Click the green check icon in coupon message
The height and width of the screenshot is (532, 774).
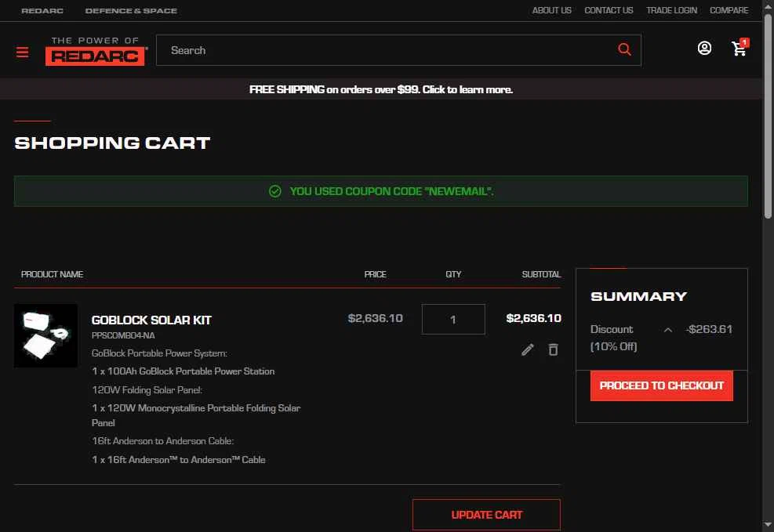click(x=275, y=191)
